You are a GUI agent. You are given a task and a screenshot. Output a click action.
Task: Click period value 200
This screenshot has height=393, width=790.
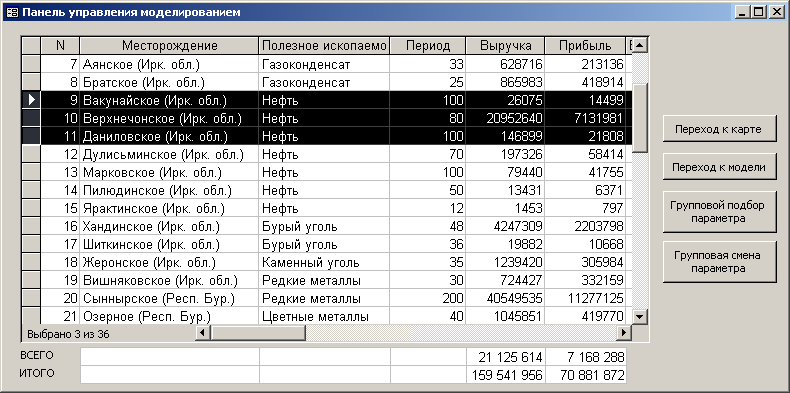coord(428,298)
